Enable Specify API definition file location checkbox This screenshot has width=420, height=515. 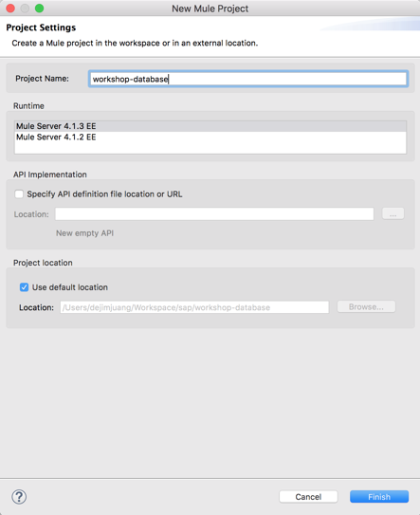click(19, 194)
